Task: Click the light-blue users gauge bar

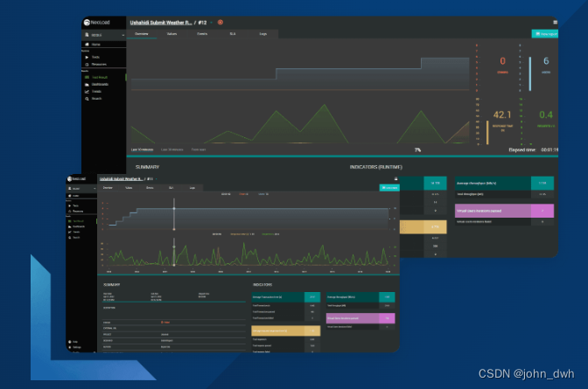Action: [530, 73]
